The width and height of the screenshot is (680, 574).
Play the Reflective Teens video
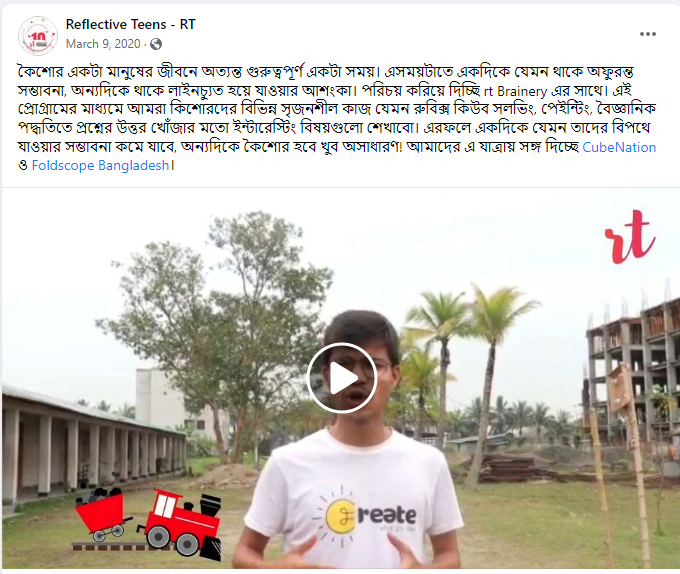click(342, 378)
